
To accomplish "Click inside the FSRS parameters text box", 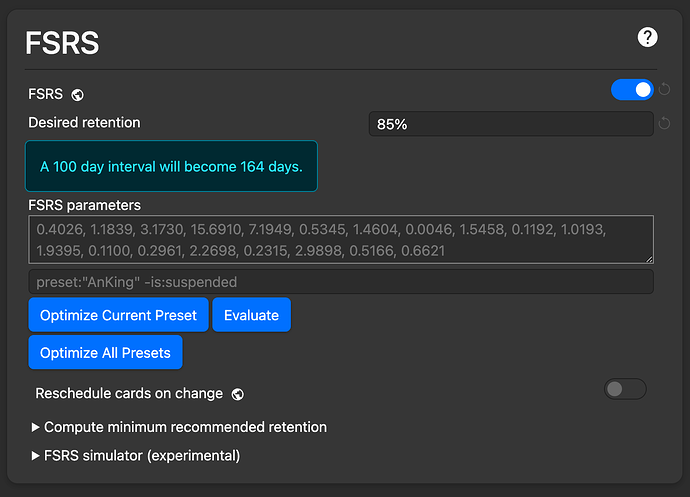I will (x=340, y=240).
